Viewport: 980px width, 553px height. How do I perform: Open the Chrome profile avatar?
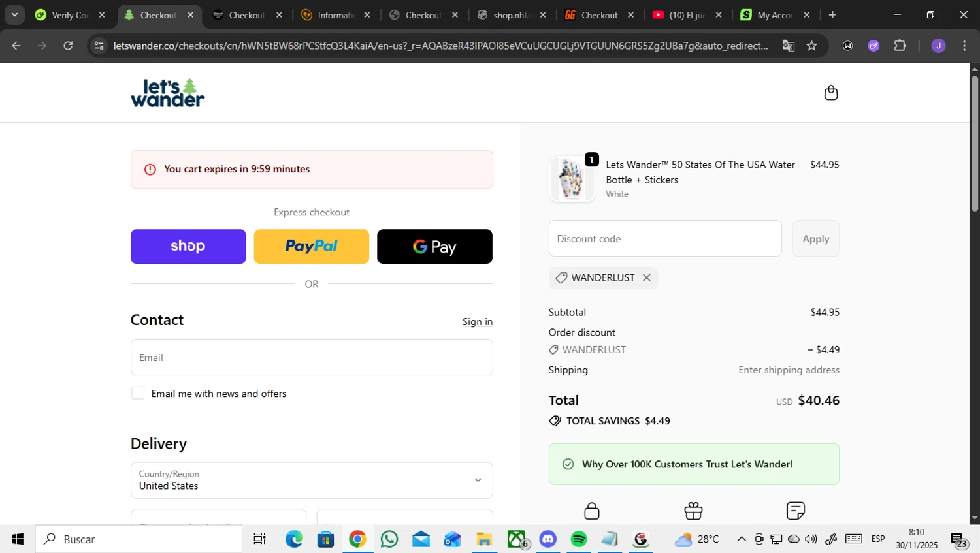[938, 46]
